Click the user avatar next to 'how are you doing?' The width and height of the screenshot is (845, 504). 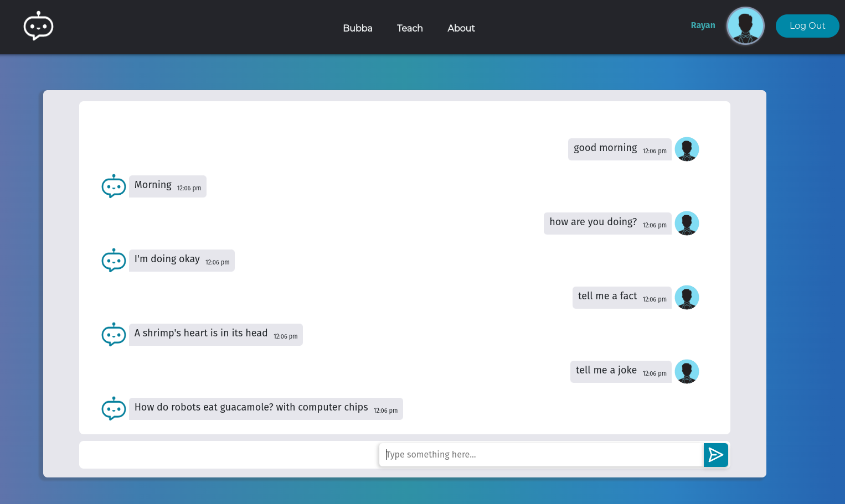pyautogui.click(x=687, y=223)
